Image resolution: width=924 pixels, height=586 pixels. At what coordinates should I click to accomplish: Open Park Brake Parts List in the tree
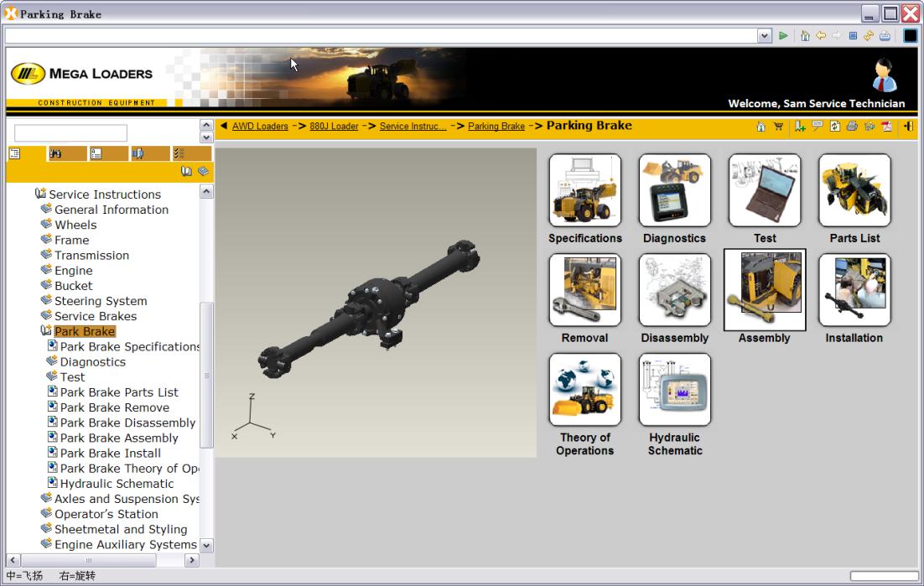tap(119, 392)
